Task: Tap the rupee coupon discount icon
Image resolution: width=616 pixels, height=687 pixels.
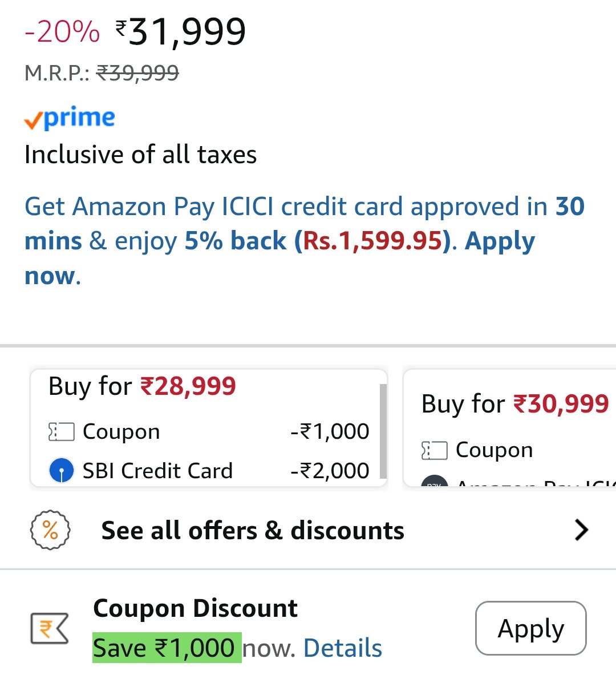Action: pyautogui.click(x=50, y=628)
